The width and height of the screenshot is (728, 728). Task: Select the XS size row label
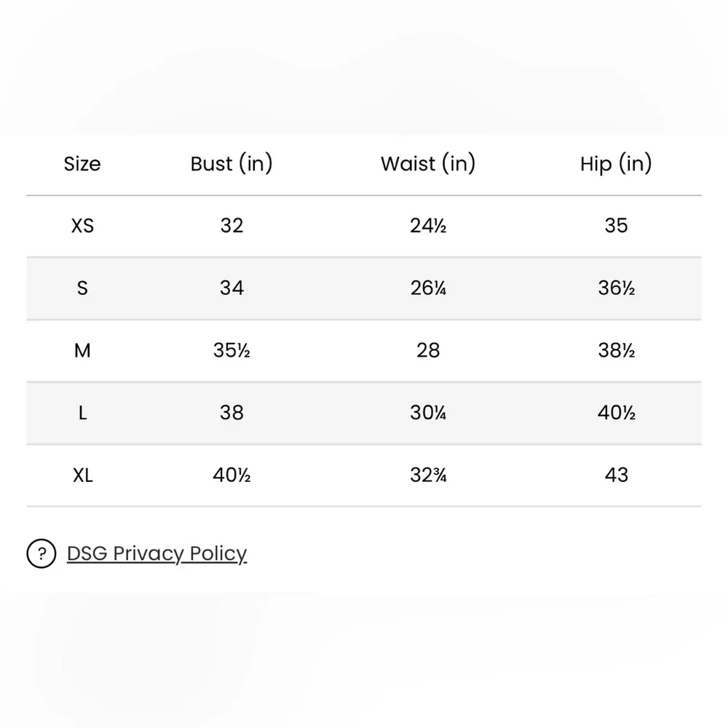coord(83,226)
